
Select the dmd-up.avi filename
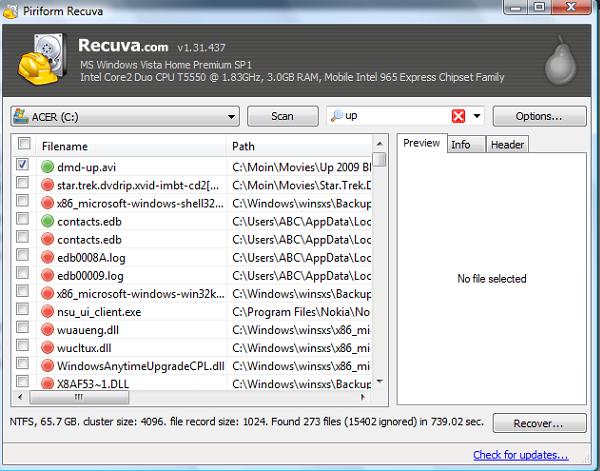[x=86, y=167]
